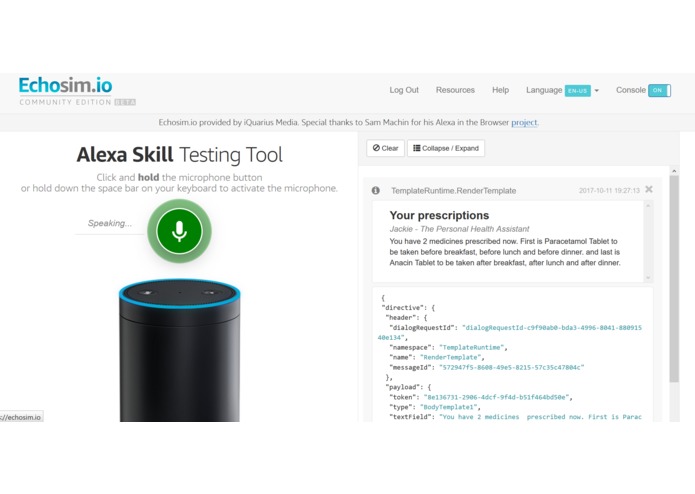Click the BETA badge under the logo
The width and height of the screenshot is (695, 494).
tap(125, 102)
